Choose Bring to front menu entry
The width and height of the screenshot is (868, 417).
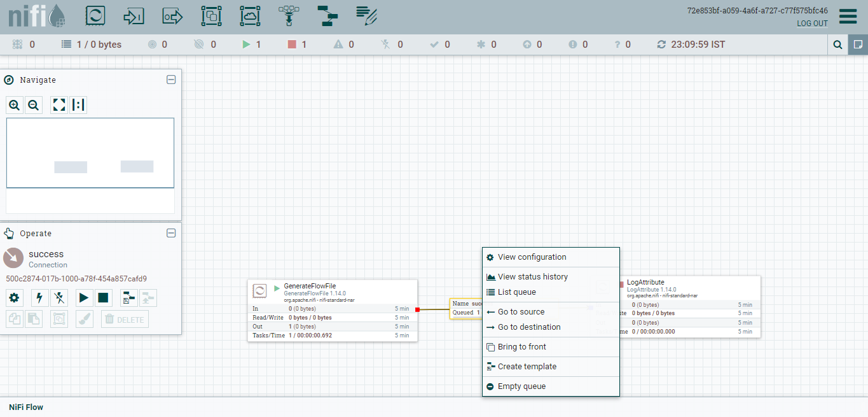pyautogui.click(x=551, y=347)
